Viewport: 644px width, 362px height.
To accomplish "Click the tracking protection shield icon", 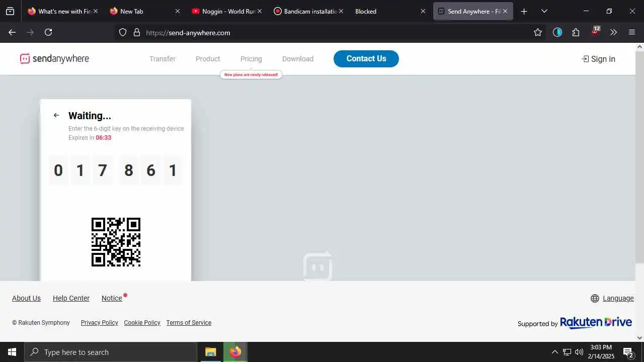I will 123,32.
